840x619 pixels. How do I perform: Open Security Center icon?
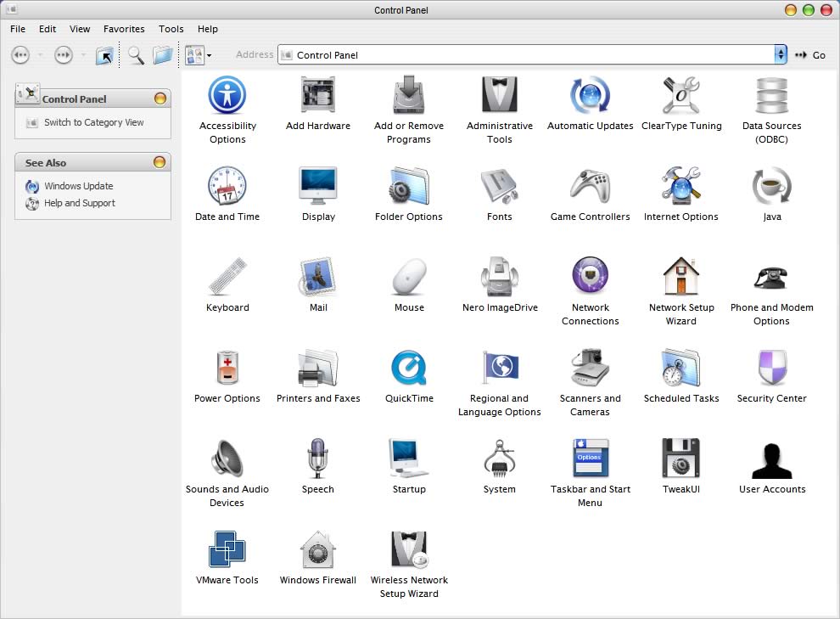click(x=771, y=368)
